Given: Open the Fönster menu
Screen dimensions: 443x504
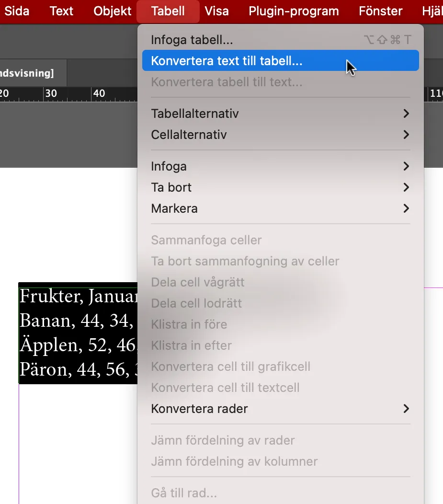Looking at the screenshot, I should 380,11.
